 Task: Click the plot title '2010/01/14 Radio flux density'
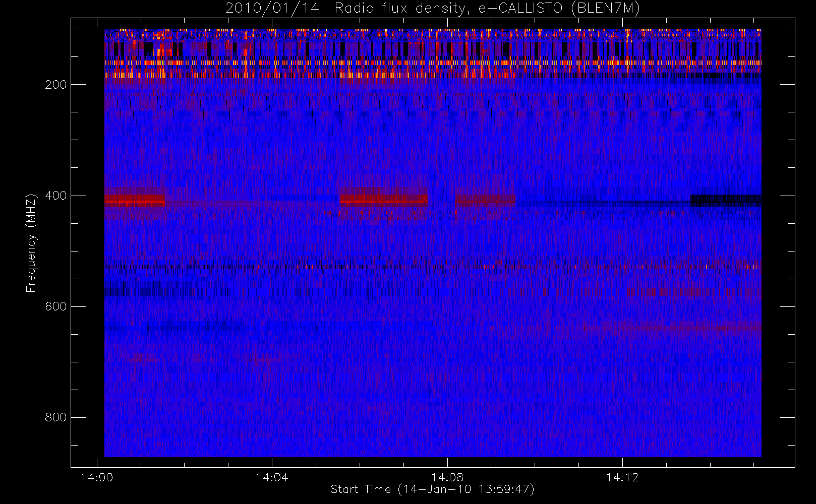(432, 9)
